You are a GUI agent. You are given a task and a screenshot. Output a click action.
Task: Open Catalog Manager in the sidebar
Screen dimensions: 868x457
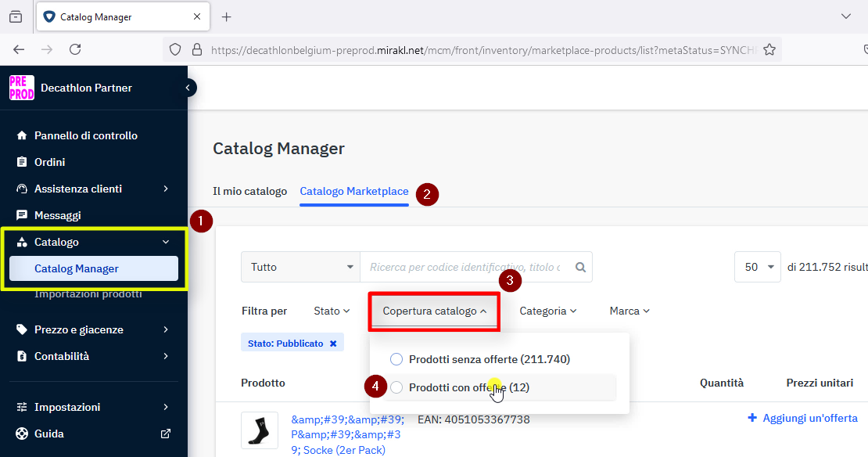[94, 268]
